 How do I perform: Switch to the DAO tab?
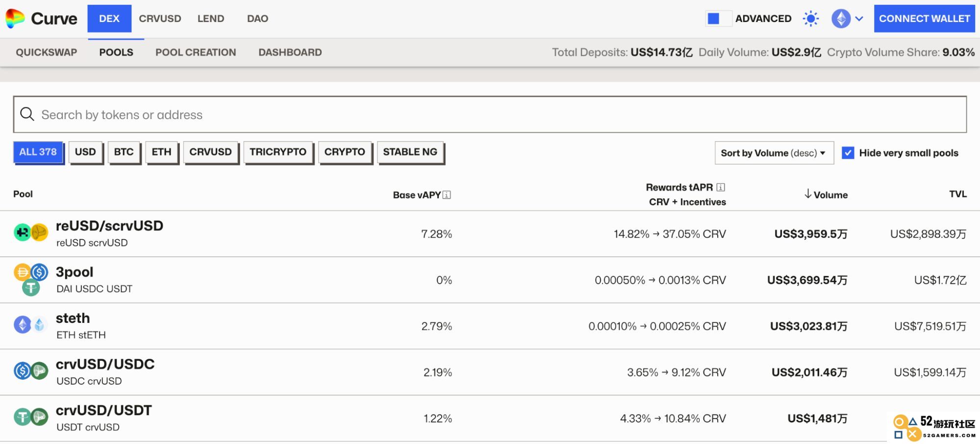257,19
